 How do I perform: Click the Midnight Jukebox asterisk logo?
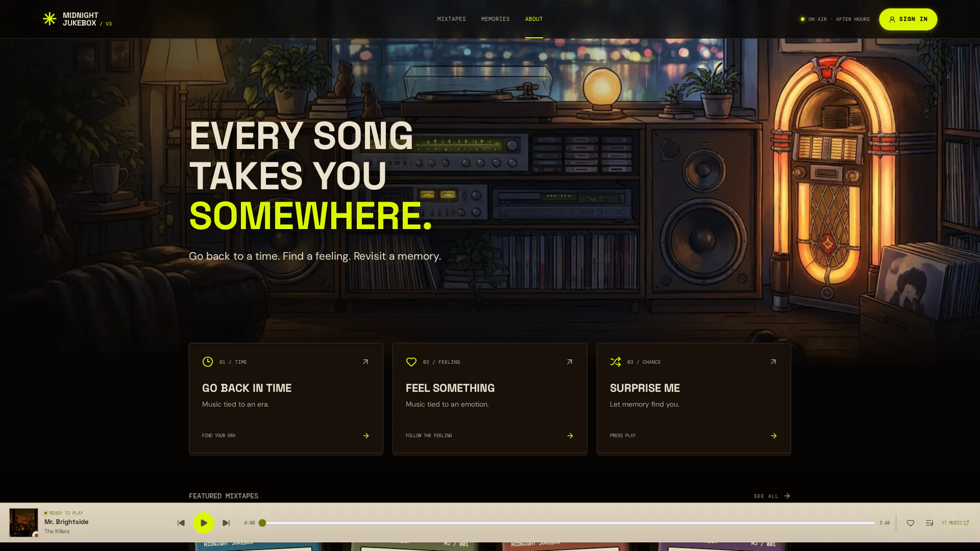tap(50, 19)
